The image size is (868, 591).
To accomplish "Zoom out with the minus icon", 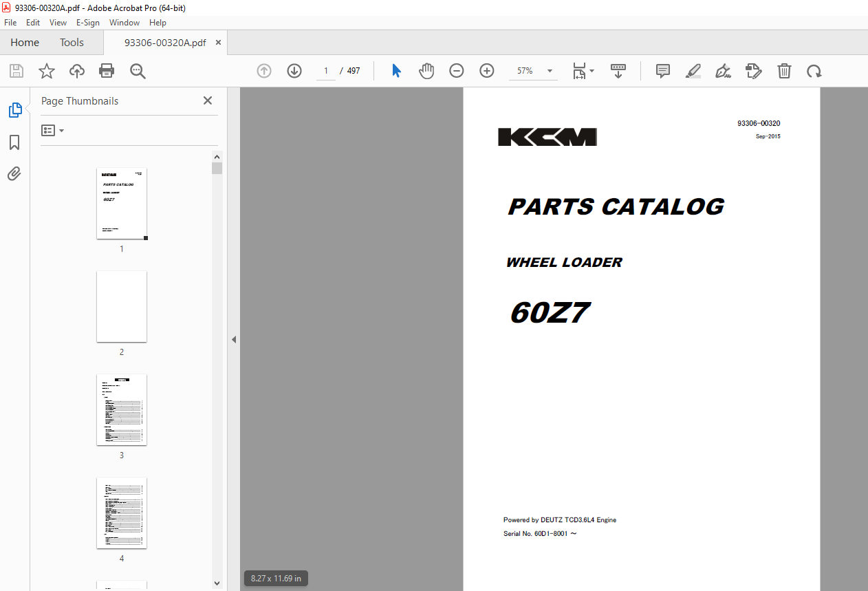I will [x=457, y=71].
